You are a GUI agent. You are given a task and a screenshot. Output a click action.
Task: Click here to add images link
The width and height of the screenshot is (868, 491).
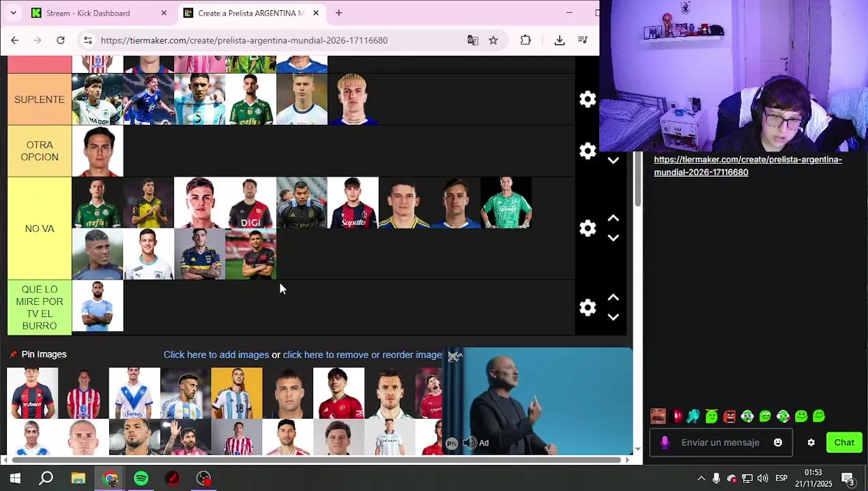pyautogui.click(x=216, y=355)
